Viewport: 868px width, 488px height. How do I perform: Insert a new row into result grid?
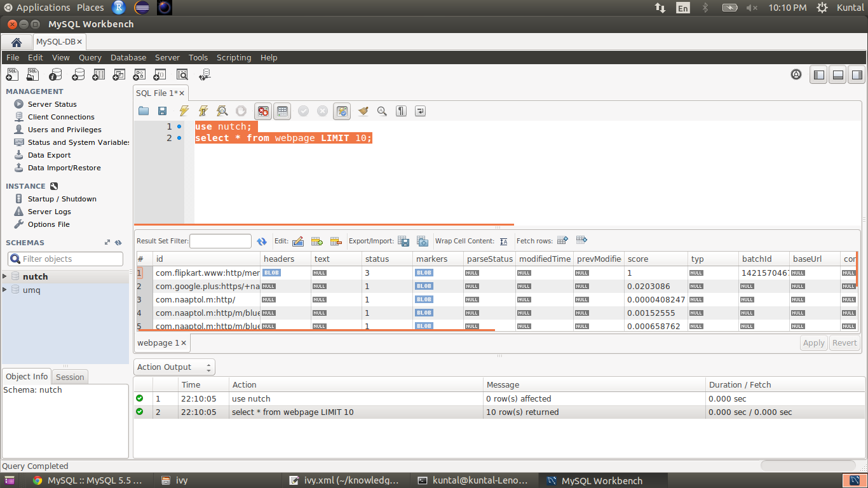pyautogui.click(x=317, y=241)
